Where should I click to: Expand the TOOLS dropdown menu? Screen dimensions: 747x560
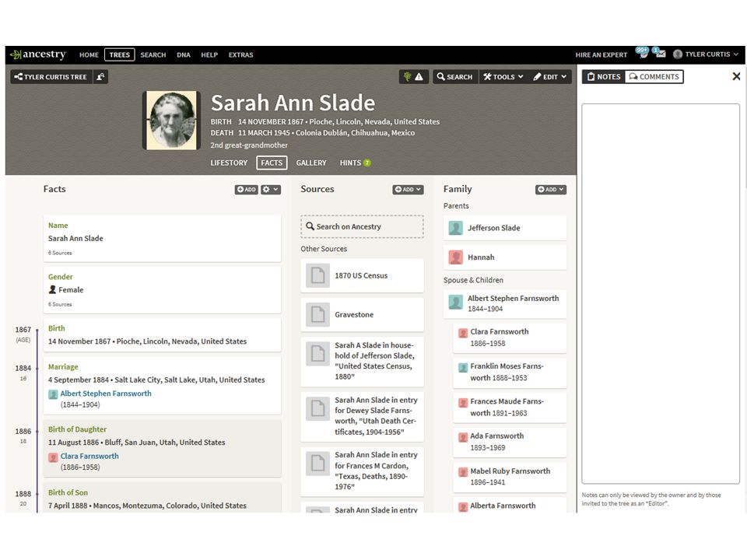tap(503, 77)
